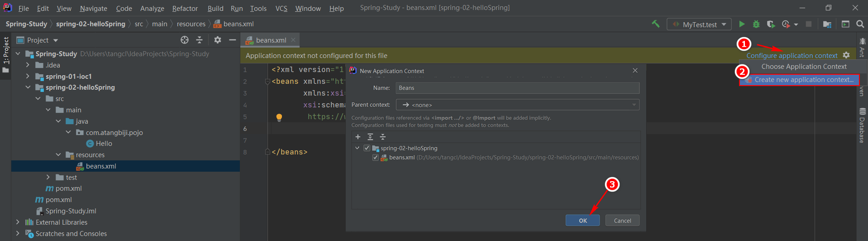Expand the spring-01-ioc1 module
This screenshot has height=241, width=868.
(28, 76)
